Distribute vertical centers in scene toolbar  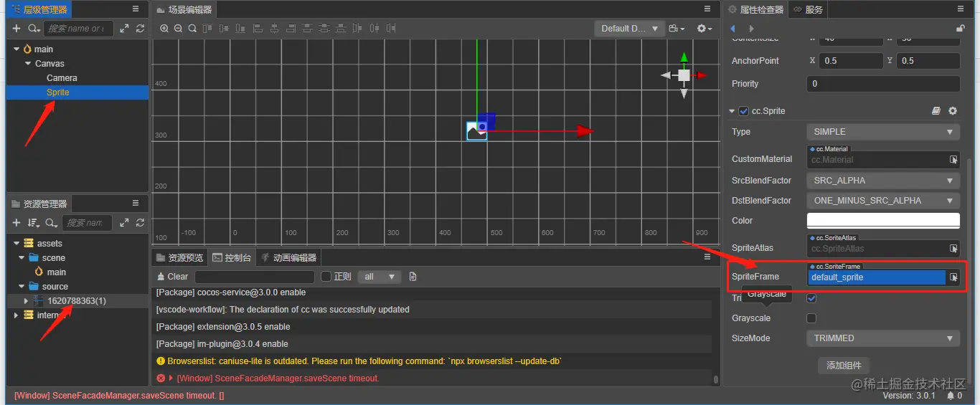[x=324, y=29]
